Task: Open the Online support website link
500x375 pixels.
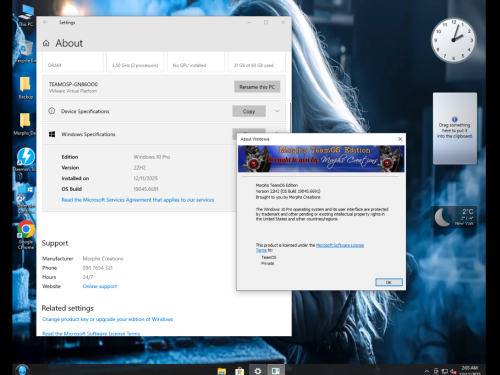Action: click(x=100, y=286)
